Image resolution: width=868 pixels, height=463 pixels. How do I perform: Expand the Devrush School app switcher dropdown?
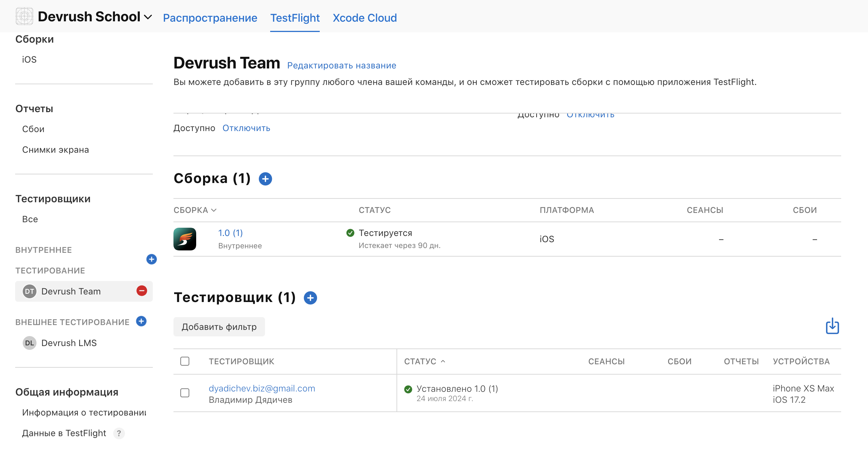148,17
